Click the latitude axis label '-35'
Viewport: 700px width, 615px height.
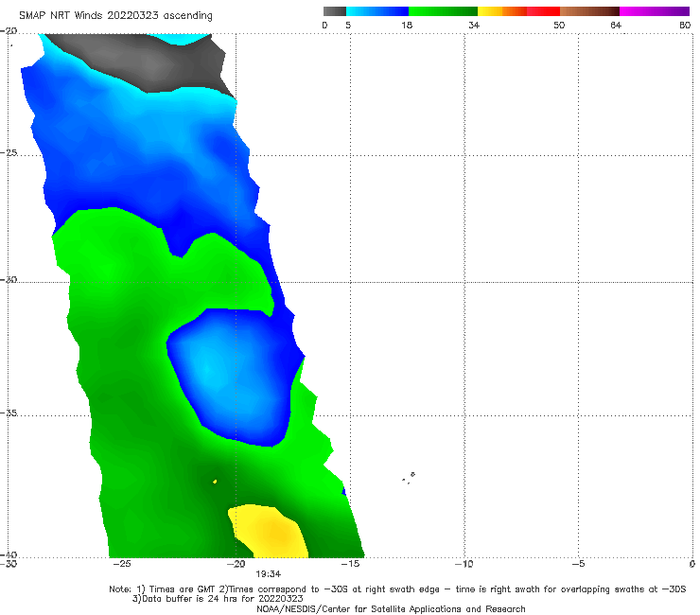tap(9, 413)
